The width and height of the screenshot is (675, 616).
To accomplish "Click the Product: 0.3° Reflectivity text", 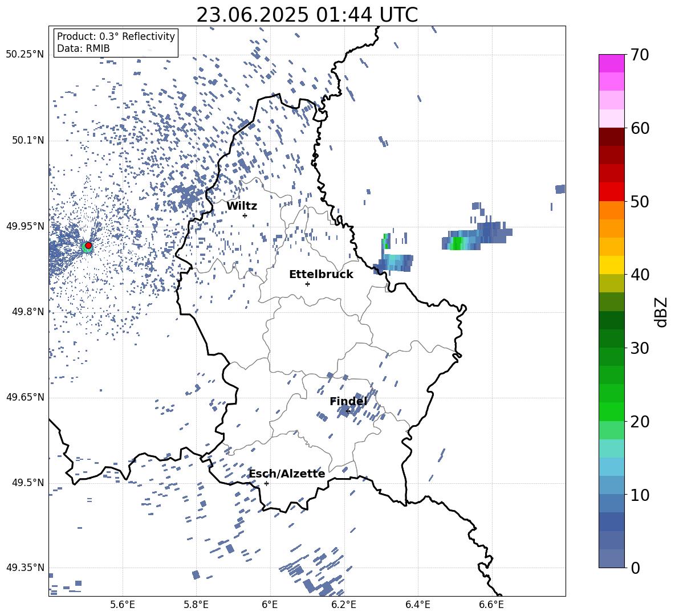I will point(116,36).
